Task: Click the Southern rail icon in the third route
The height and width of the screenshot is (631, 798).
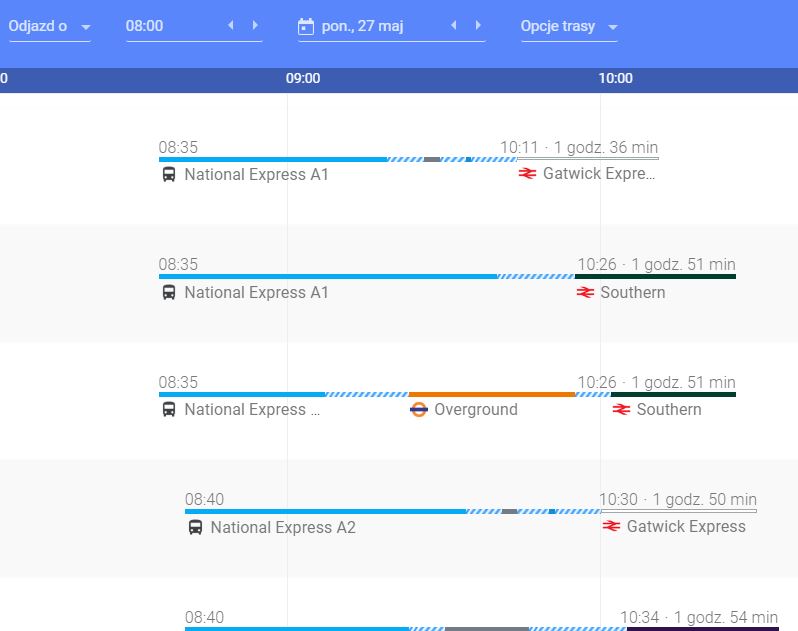Action: (x=621, y=409)
